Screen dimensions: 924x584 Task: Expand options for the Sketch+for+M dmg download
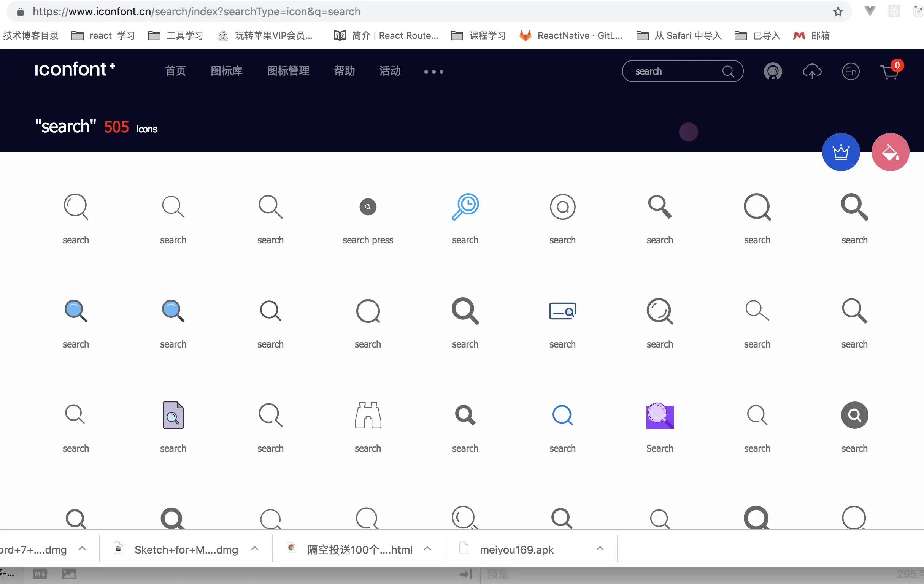click(x=254, y=549)
